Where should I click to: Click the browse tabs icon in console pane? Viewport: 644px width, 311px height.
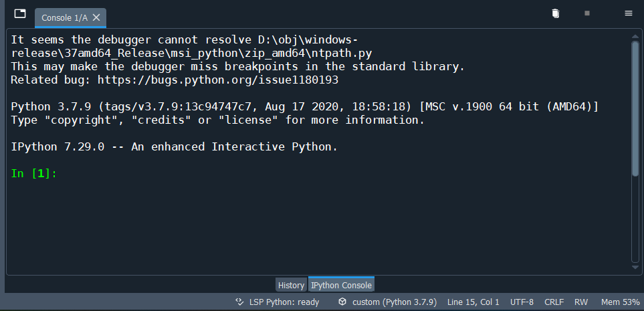[19, 13]
